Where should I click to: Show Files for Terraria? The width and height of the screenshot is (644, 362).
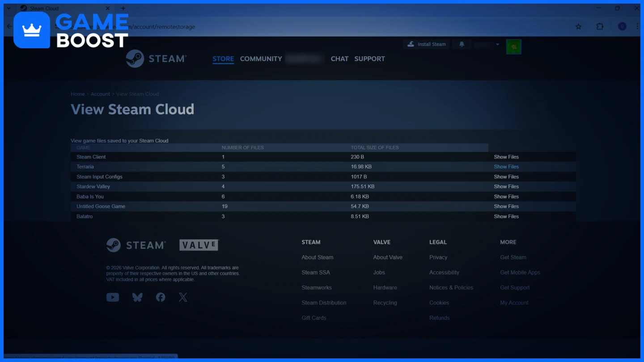tap(506, 166)
